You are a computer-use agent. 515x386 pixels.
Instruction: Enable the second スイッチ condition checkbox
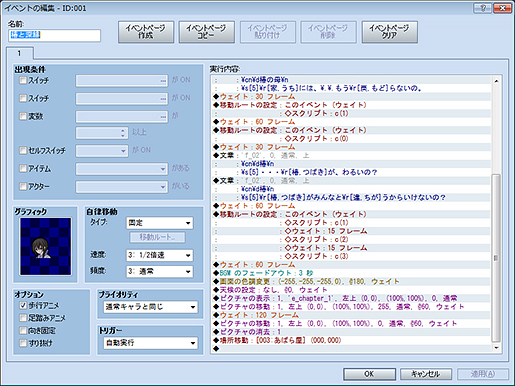pyautogui.click(x=23, y=98)
